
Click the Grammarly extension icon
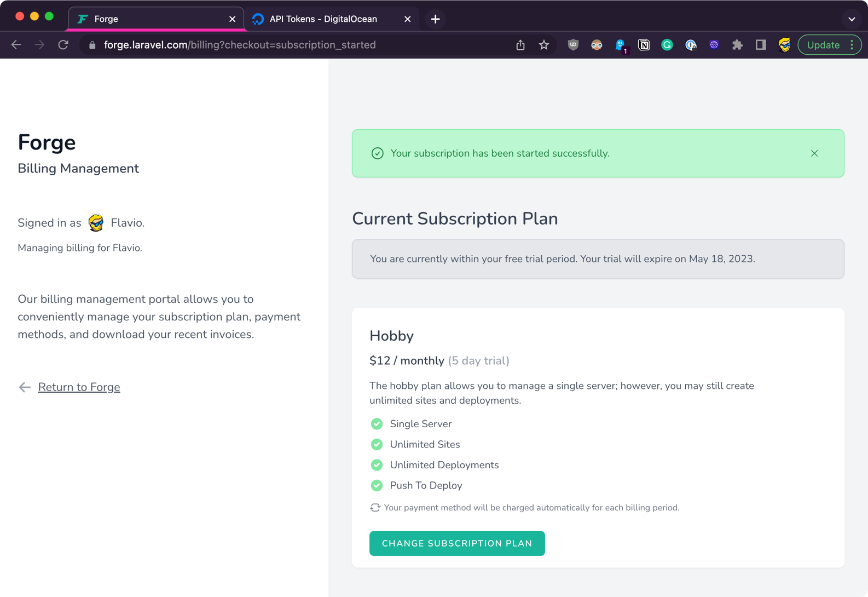[x=667, y=45]
